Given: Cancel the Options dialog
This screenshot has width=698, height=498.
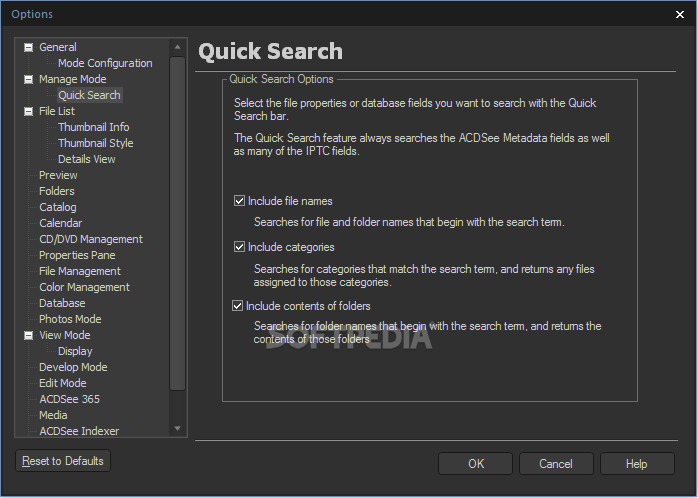Looking at the screenshot, I should click(x=556, y=464).
